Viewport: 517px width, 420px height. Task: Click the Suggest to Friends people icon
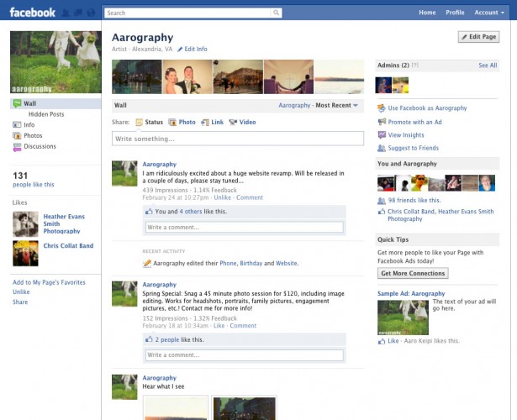coord(382,148)
